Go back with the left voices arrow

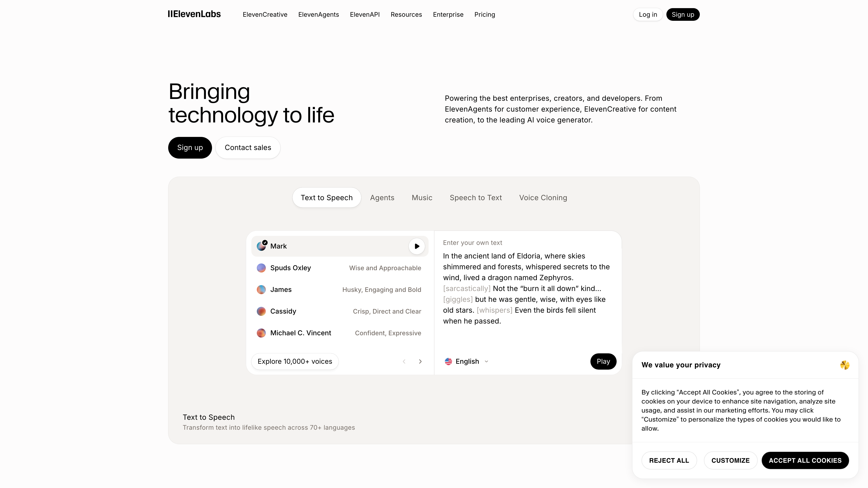click(404, 361)
